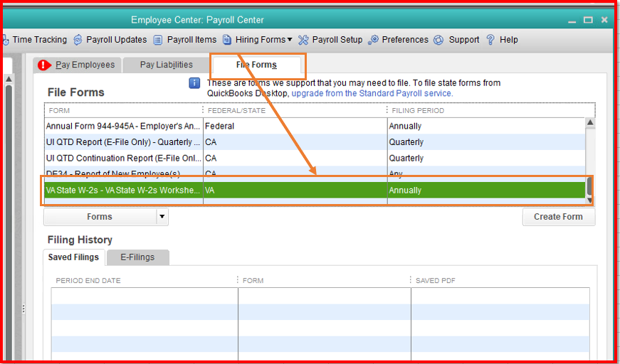Screen dimensions: 620x364
Task: Follow the upgrade from Standard Payroll service link
Action: (372, 94)
